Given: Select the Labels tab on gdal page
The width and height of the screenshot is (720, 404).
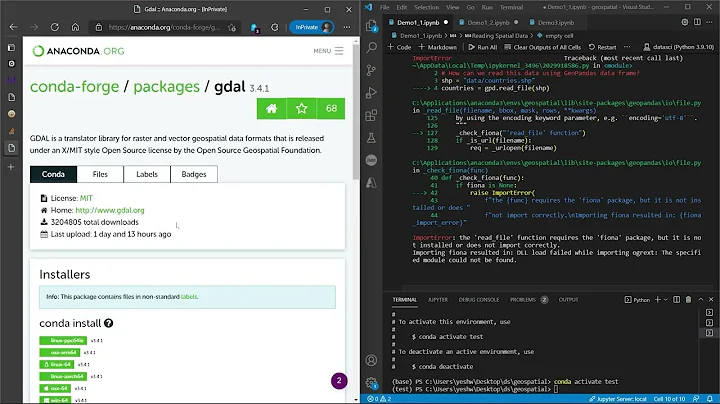Looking at the screenshot, I should point(147,174).
